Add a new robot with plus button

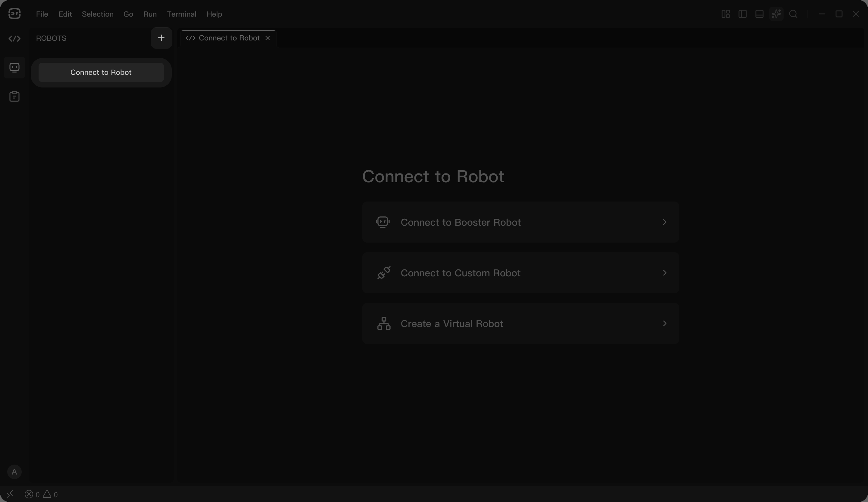coord(161,38)
